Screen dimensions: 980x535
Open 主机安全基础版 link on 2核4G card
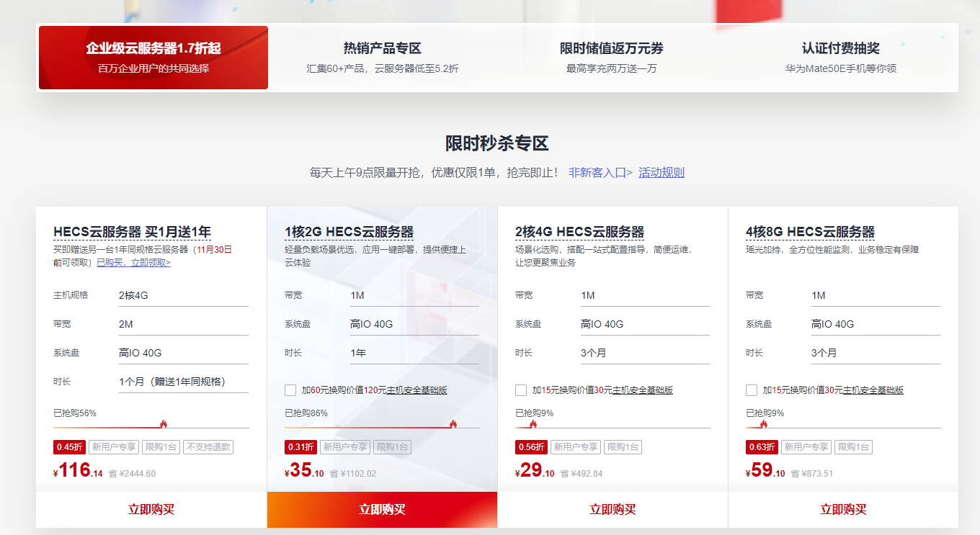pos(643,390)
